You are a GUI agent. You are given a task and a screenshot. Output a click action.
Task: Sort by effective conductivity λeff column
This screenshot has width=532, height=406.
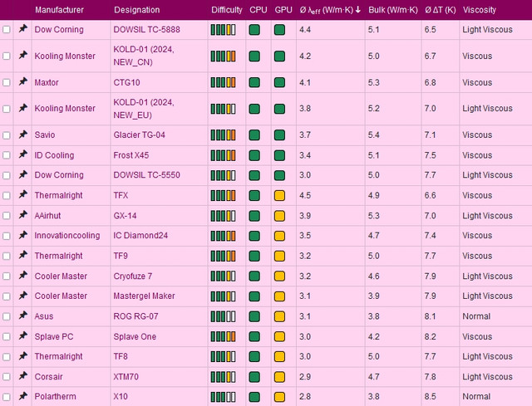point(330,10)
